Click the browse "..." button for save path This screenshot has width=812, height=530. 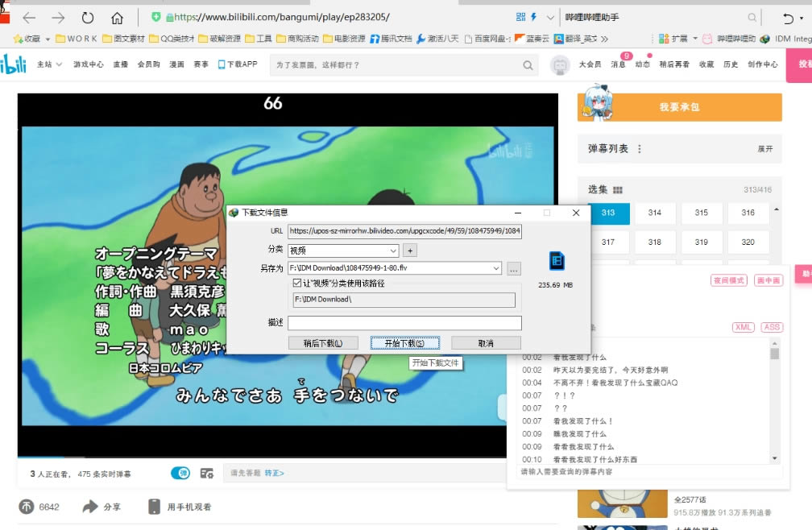pos(514,269)
